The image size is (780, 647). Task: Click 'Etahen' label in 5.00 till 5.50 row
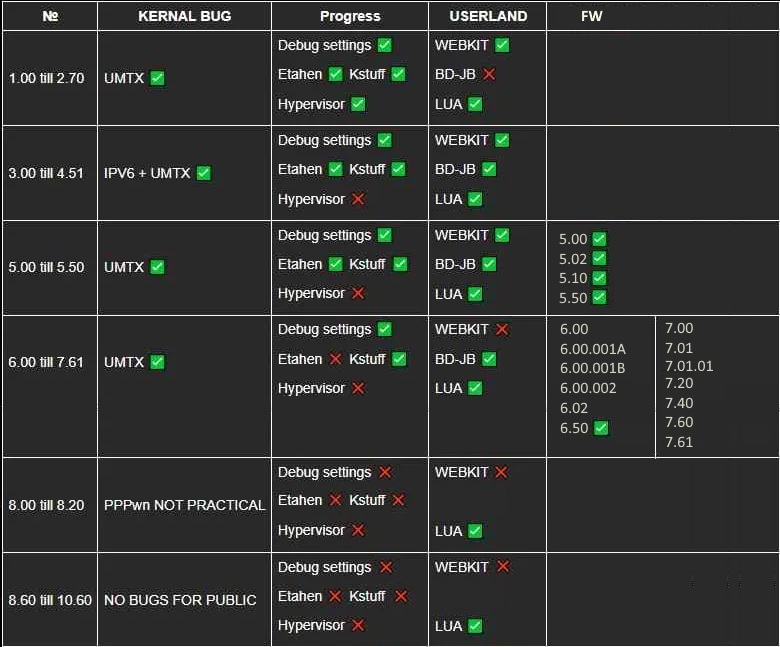pyautogui.click(x=300, y=264)
